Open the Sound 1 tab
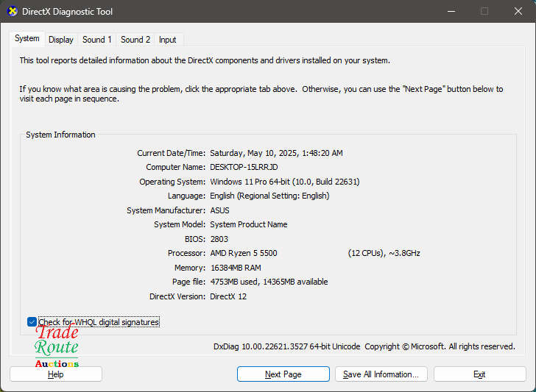Image resolution: width=536 pixels, height=392 pixels. (x=97, y=40)
